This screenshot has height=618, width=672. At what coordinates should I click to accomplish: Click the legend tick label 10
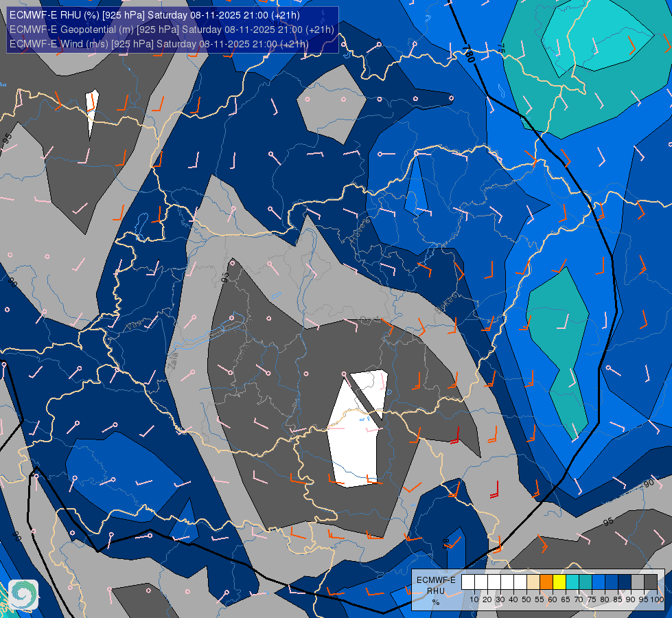pos(474,599)
